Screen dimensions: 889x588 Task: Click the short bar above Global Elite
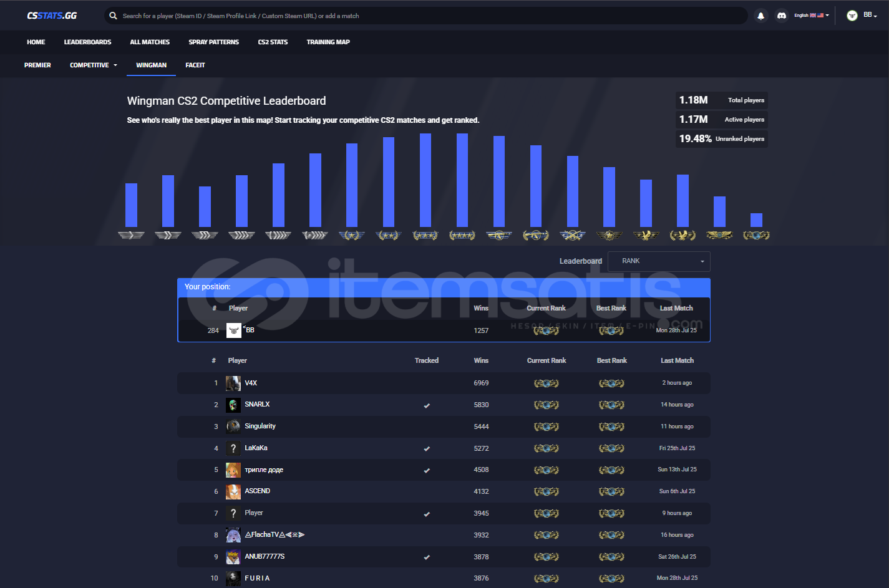pyautogui.click(x=756, y=220)
